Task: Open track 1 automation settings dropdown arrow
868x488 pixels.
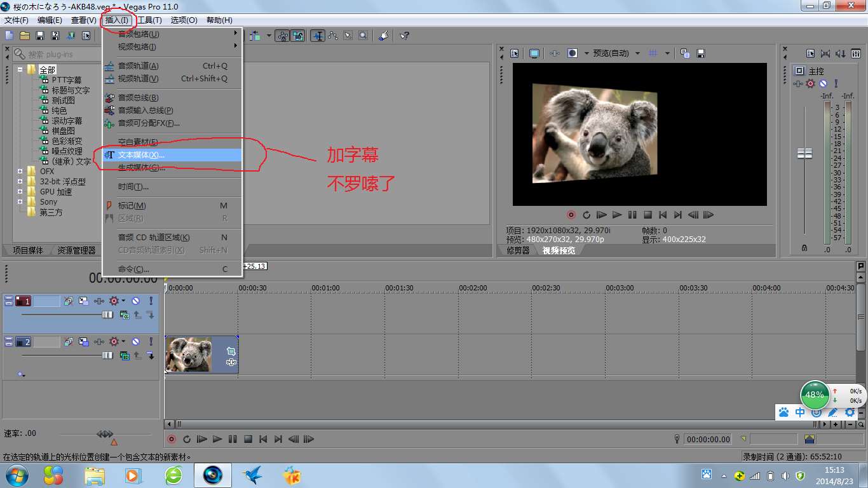Action: point(123,301)
